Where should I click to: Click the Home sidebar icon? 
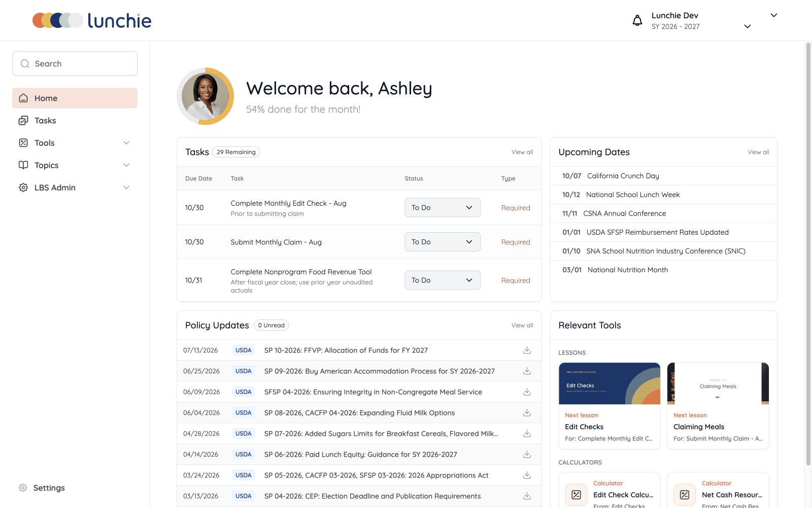[x=23, y=98]
